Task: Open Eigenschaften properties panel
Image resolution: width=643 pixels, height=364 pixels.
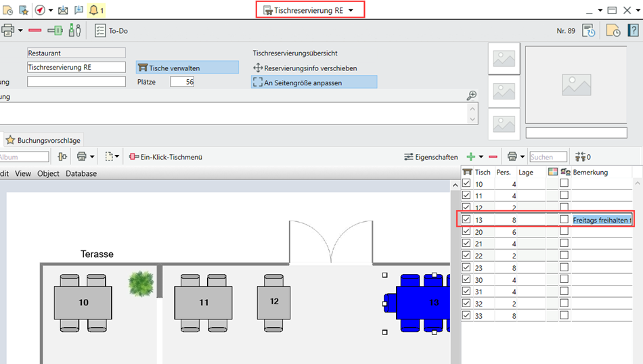Action: point(430,156)
